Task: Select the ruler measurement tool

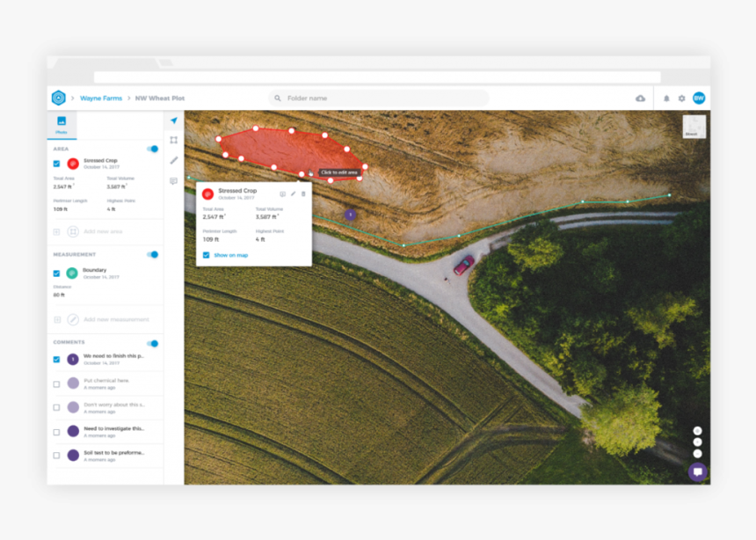Action: click(x=174, y=160)
